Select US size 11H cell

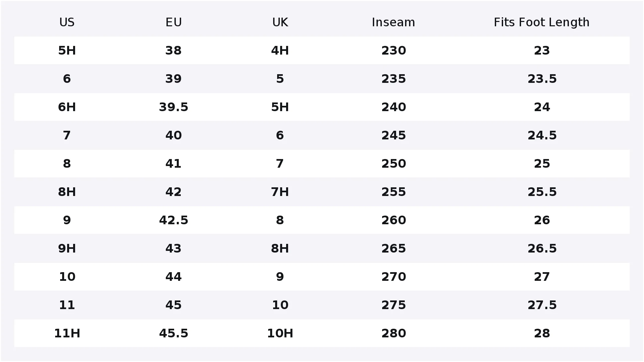[x=67, y=333]
